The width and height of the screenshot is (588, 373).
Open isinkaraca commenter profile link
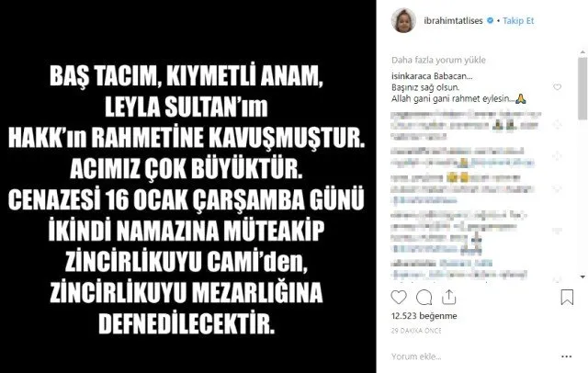412,76
